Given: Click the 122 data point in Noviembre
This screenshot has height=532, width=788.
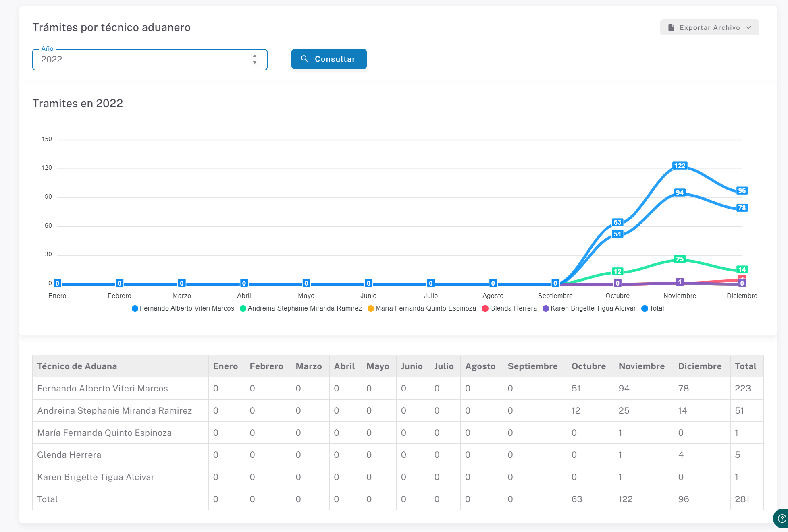Looking at the screenshot, I should pyautogui.click(x=680, y=166).
